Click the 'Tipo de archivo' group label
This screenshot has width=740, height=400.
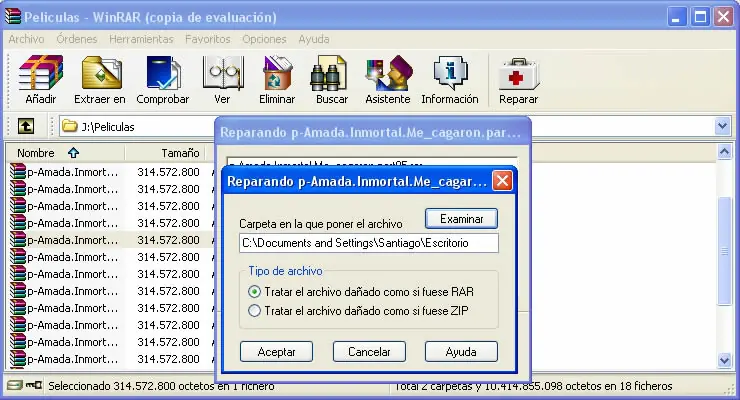point(286,271)
